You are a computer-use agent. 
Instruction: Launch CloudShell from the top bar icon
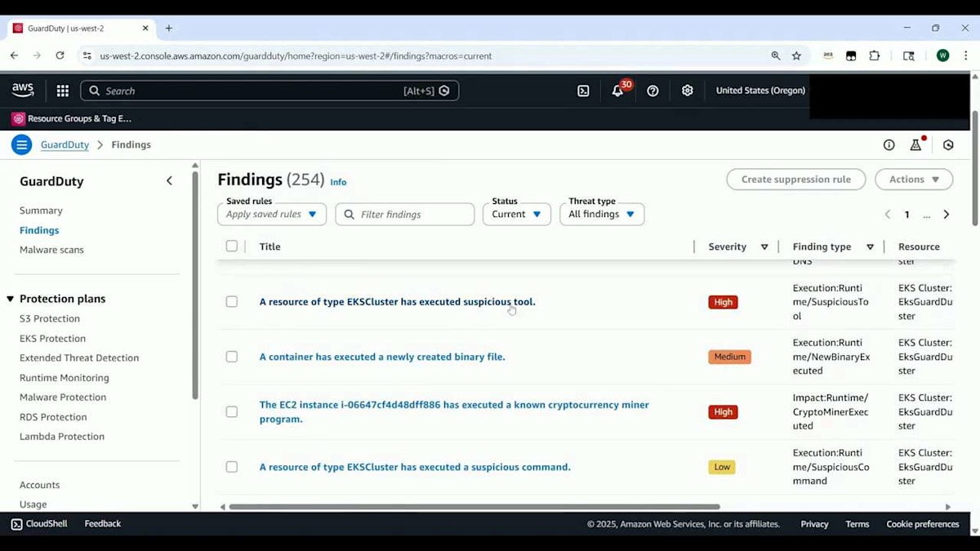(x=583, y=91)
